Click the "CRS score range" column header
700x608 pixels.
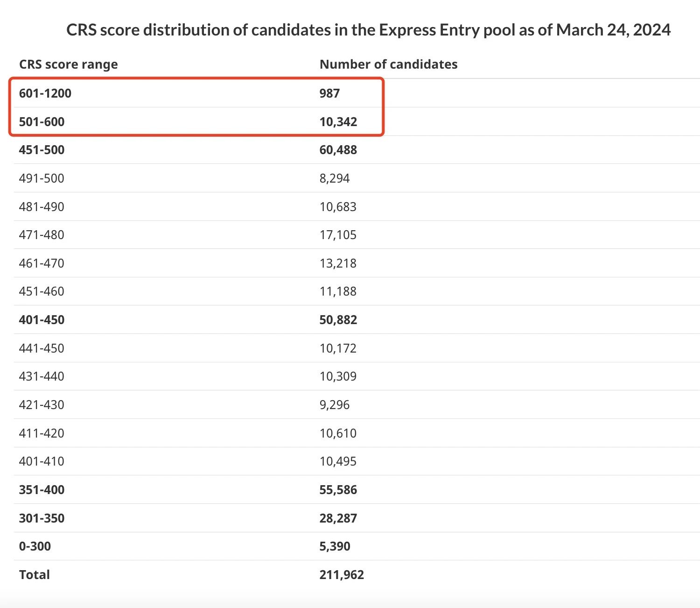point(68,64)
